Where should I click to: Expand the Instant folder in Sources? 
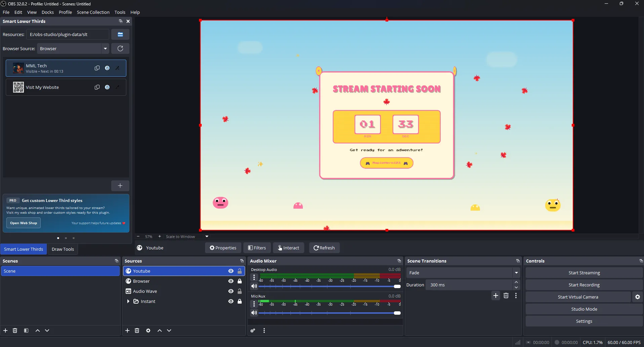pos(128,301)
